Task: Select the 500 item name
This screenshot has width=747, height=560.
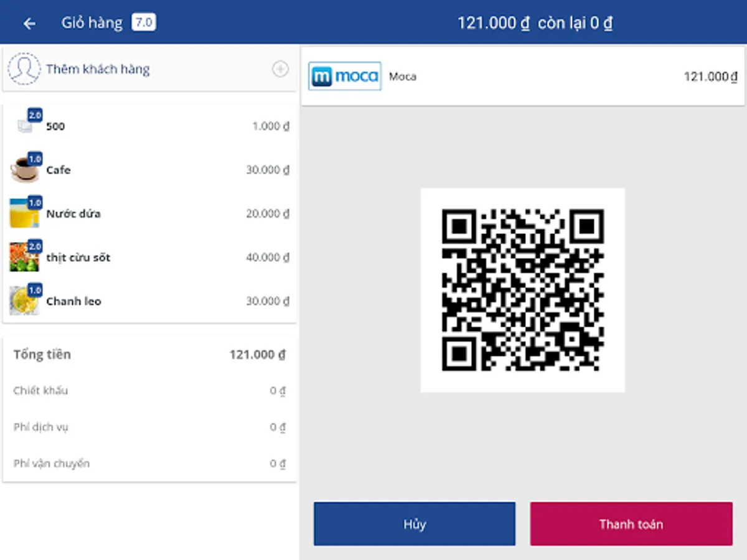Action: pyautogui.click(x=55, y=126)
